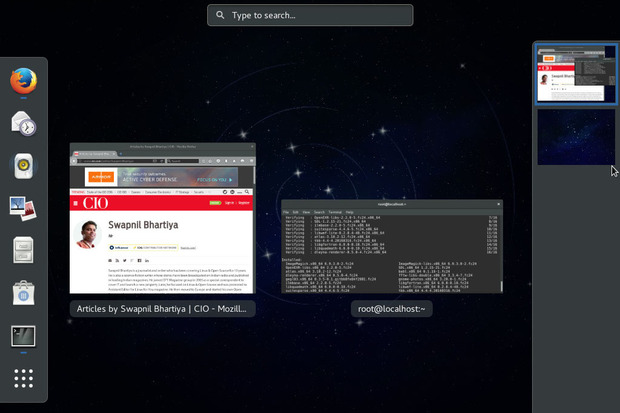Open Terminal menu in terminal window
The height and width of the screenshot is (413, 620).
pos(335,212)
